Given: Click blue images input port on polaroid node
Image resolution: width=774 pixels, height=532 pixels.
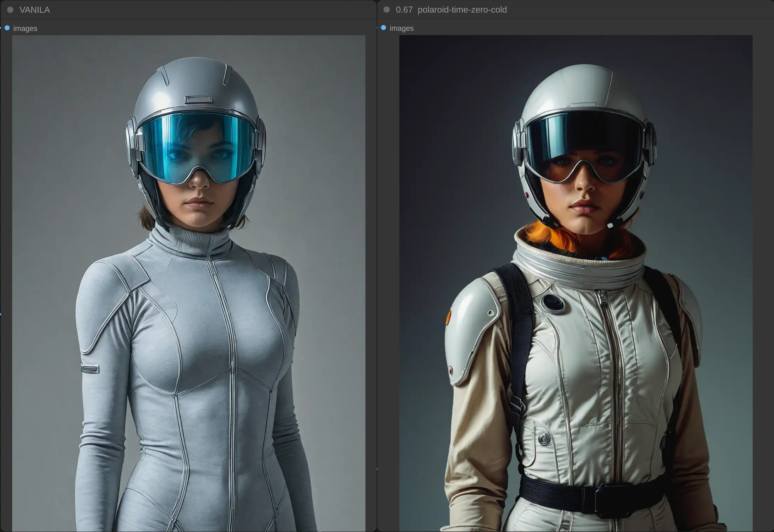Looking at the screenshot, I should [383, 28].
